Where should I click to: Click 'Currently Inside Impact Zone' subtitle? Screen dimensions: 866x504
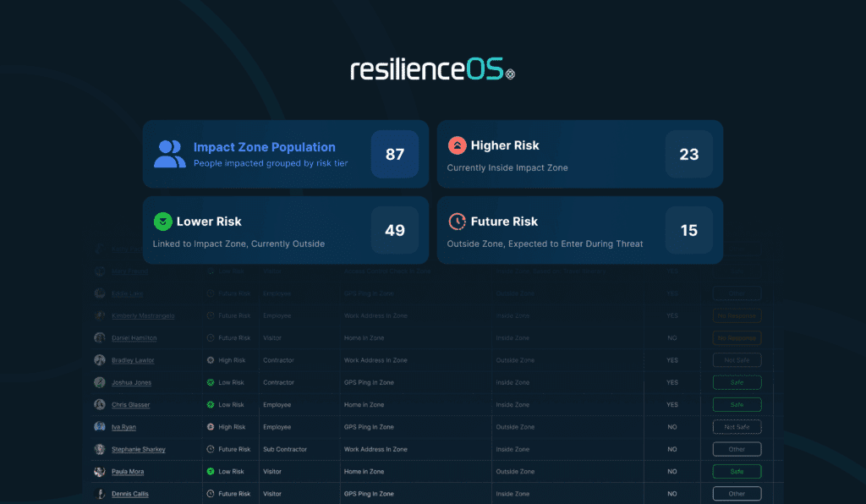[507, 167]
